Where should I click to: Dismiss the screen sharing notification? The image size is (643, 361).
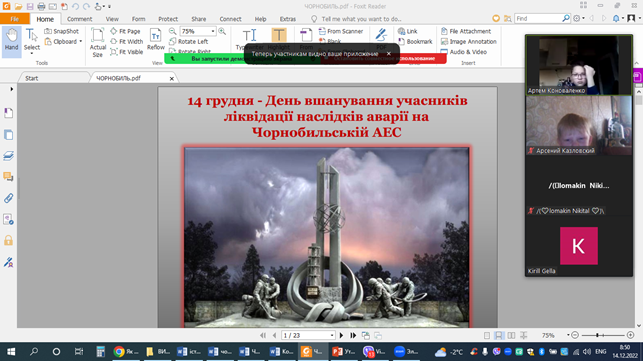[x=388, y=54]
